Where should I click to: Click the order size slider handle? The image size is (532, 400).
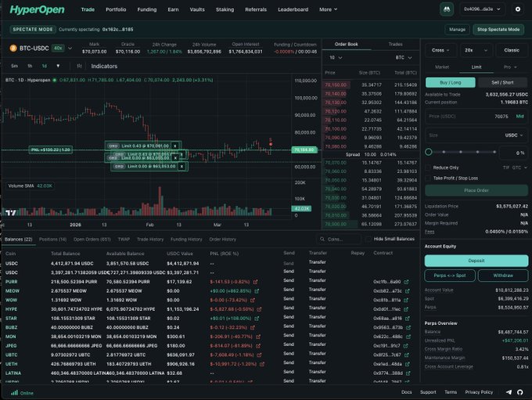[x=429, y=152]
